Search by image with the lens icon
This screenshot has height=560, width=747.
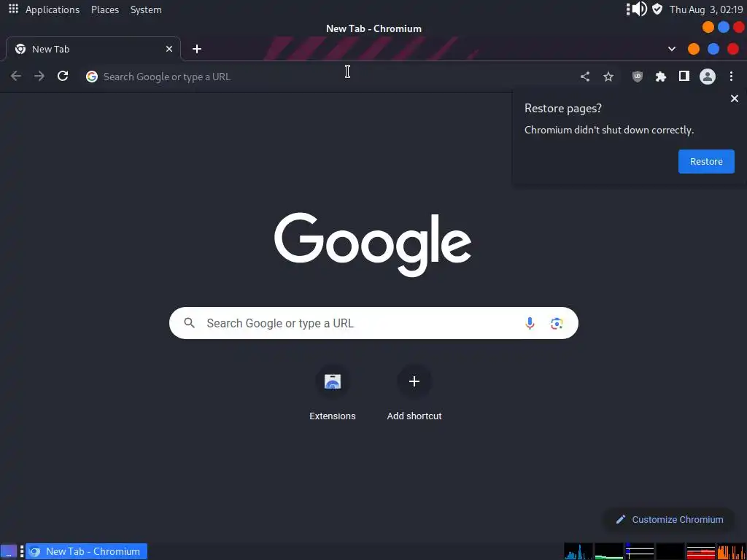(557, 323)
